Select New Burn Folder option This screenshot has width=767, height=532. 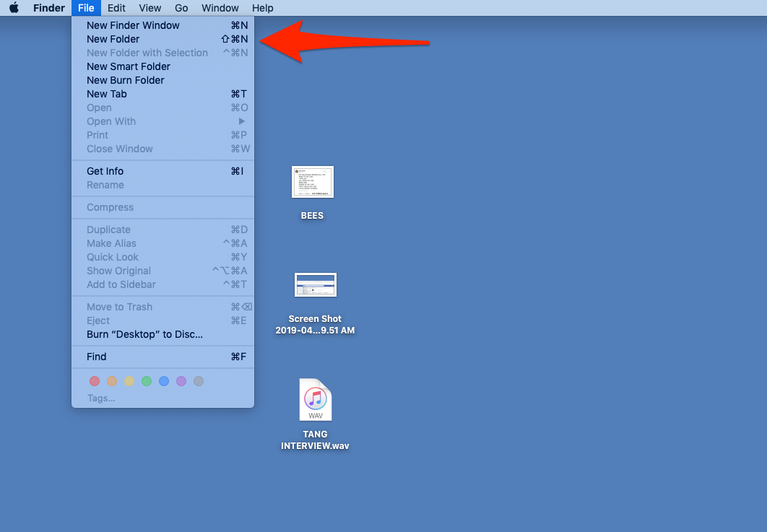coord(126,80)
